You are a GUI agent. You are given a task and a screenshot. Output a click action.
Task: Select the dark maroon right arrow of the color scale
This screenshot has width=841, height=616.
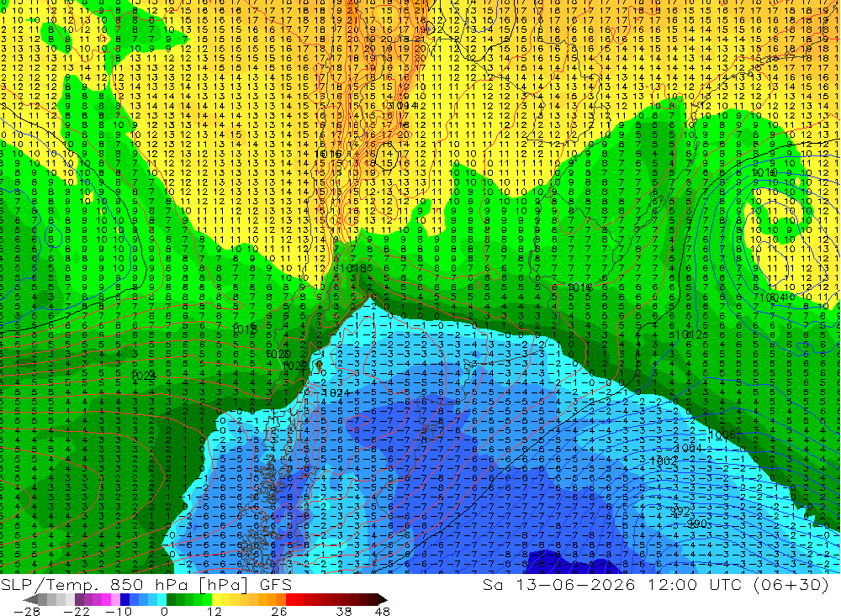pos(383,599)
